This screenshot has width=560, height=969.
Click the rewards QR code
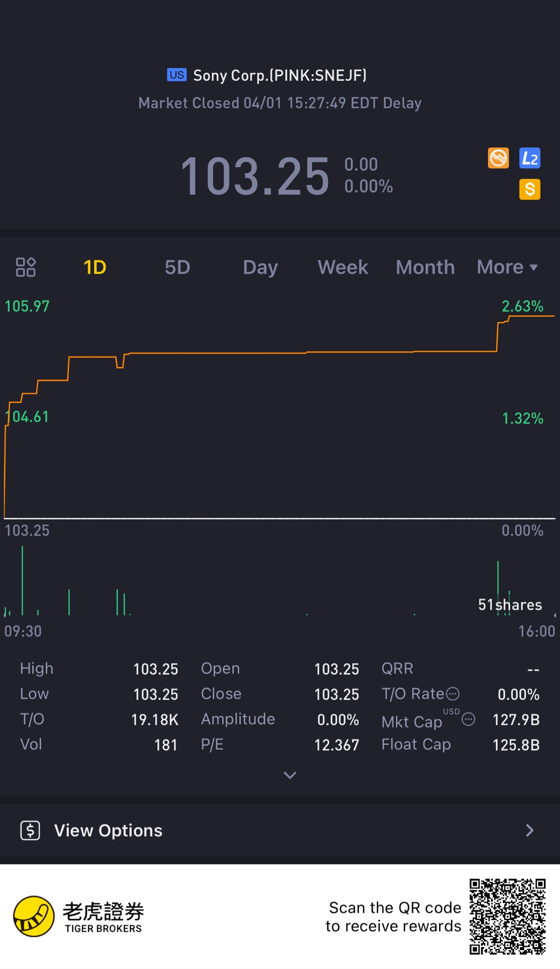pyautogui.click(x=507, y=916)
